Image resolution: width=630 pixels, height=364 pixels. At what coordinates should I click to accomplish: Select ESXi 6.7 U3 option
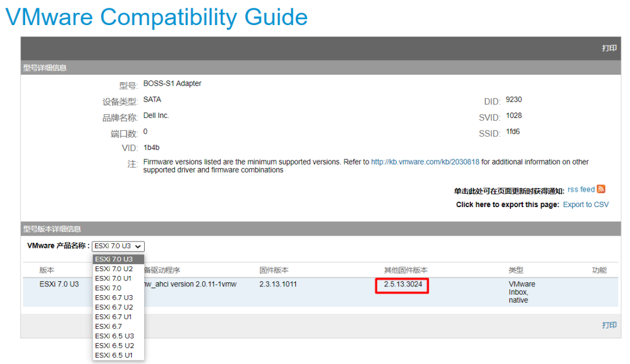(x=118, y=297)
